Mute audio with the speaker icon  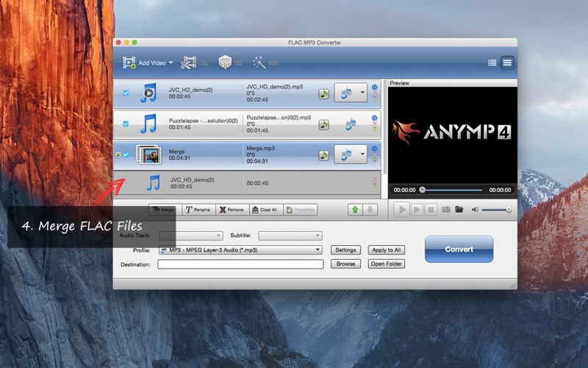476,210
